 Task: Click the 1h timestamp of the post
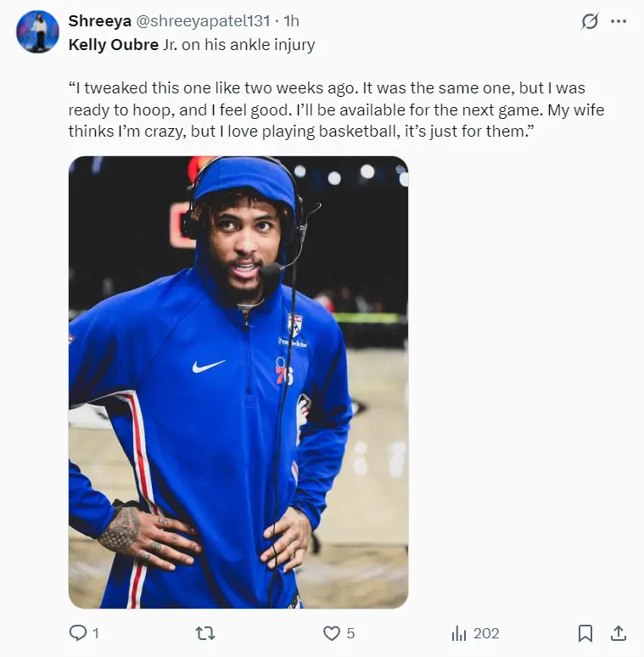291,21
